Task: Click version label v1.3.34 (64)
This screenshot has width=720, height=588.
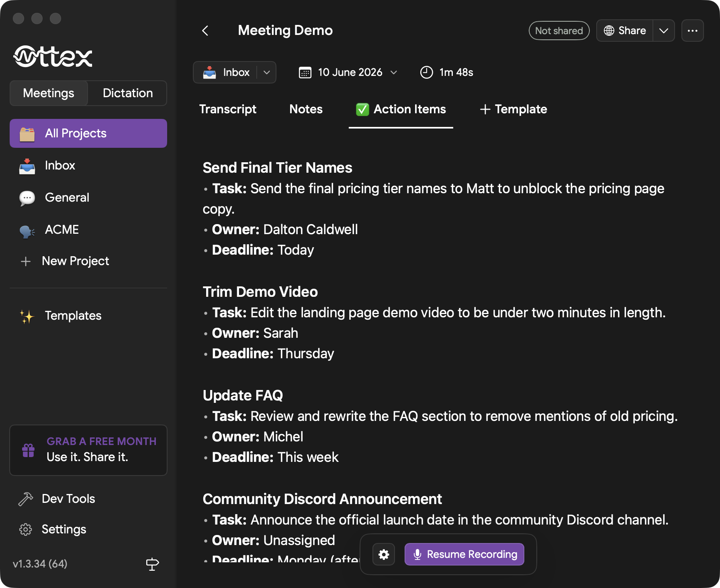Action: 40,564
